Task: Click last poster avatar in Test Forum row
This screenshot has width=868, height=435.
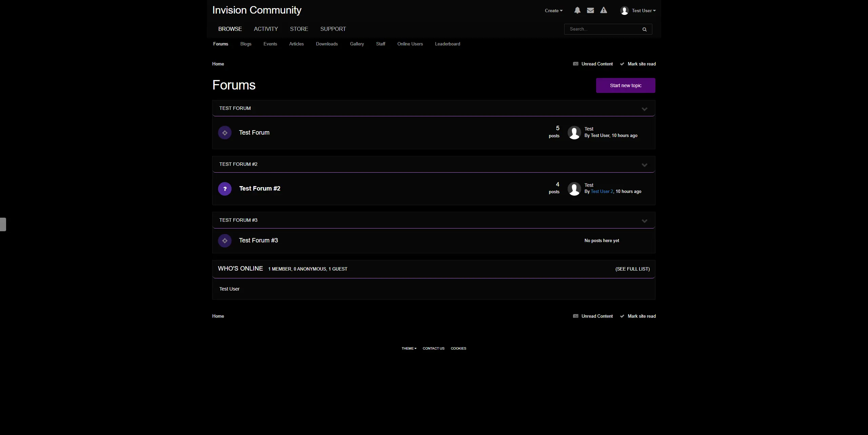Action: [x=574, y=133]
